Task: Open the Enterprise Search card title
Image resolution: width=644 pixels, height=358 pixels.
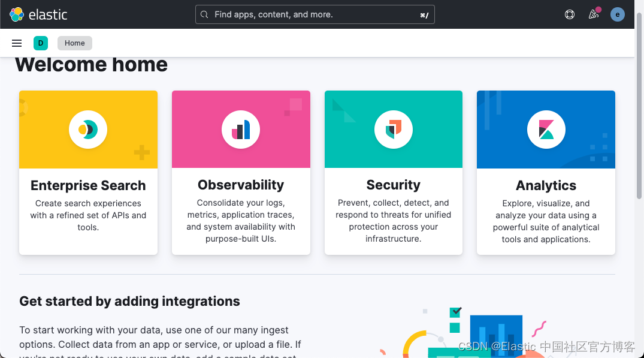Action: [88, 185]
